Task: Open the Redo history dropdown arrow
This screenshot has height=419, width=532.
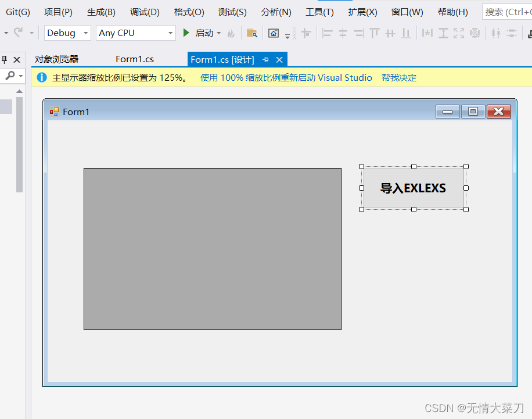Action: click(31, 33)
